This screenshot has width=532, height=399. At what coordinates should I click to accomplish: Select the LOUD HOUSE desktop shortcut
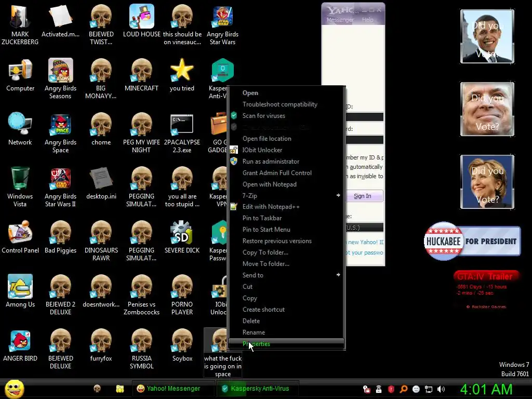pyautogui.click(x=141, y=21)
